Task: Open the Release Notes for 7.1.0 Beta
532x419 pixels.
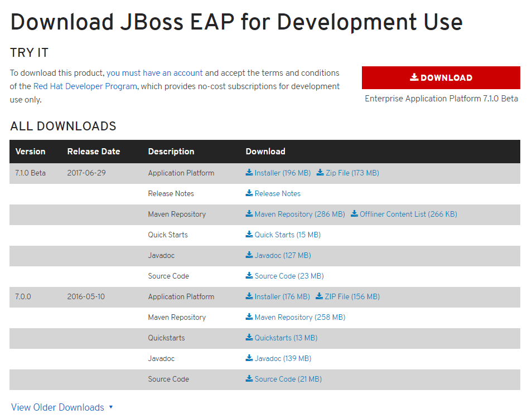Action: (x=276, y=193)
